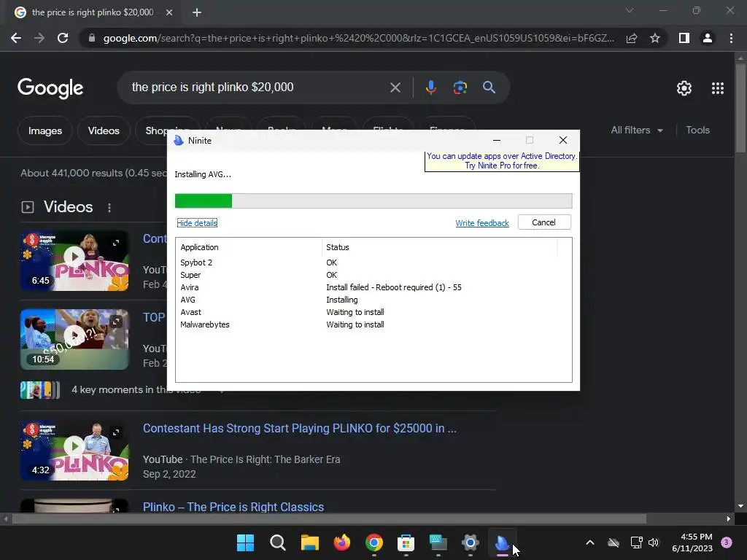Open Plinko Price is Right Classics link
This screenshot has width=747, height=560.
[x=233, y=507]
